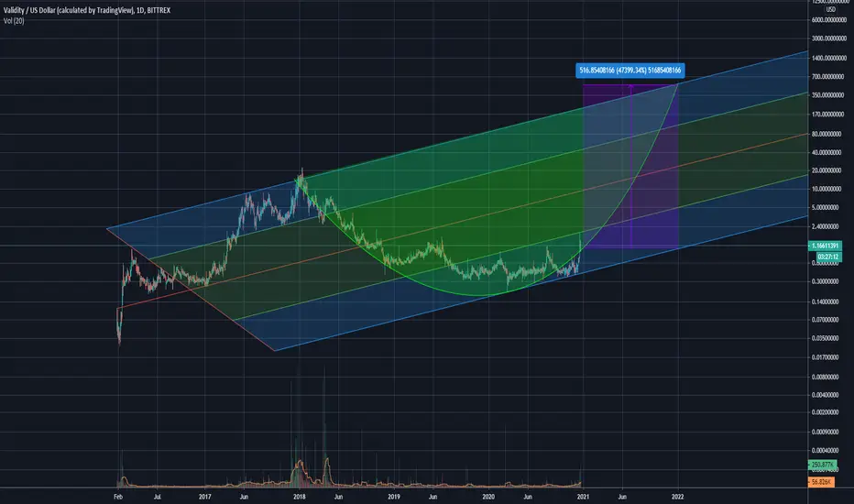Click the 5.00000000 price axis label
854x504 pixels.
click(826, 208)
